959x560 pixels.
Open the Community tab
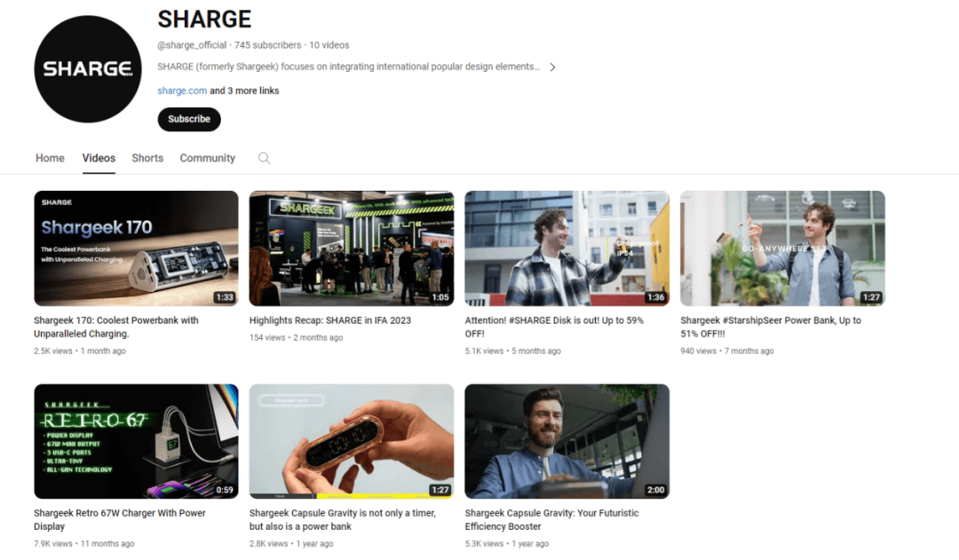[x=207, y=158]
